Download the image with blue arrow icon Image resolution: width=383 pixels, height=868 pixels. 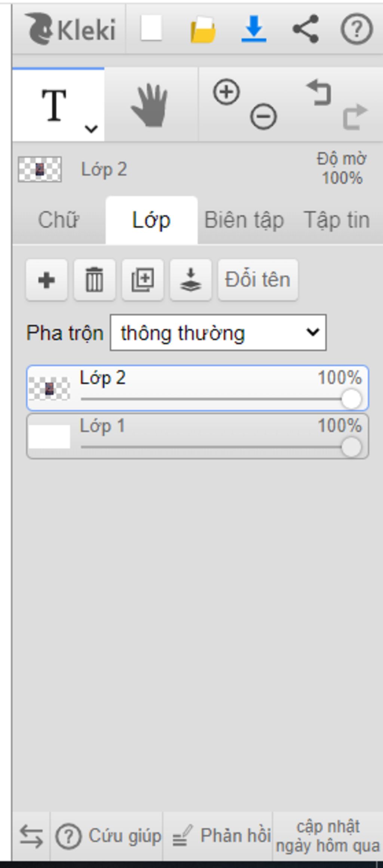pos(254,29)
